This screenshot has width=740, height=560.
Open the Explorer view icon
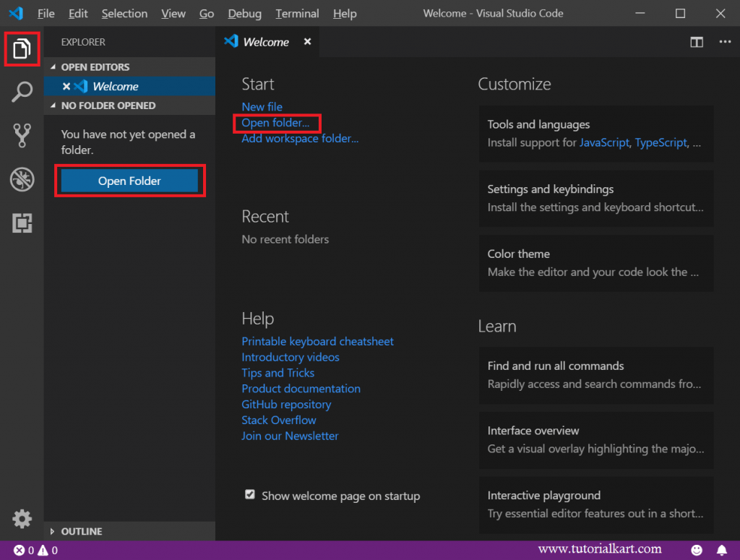click(x=22, y=49)
